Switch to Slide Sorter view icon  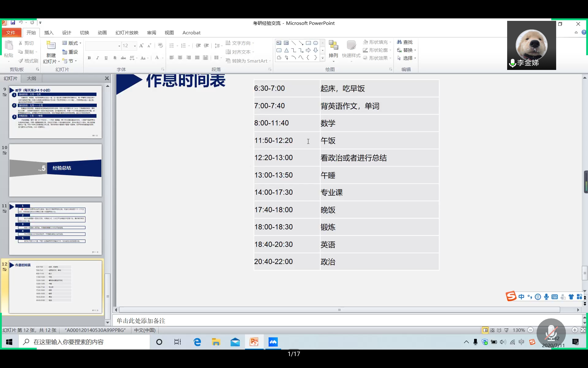coord(492,330)
